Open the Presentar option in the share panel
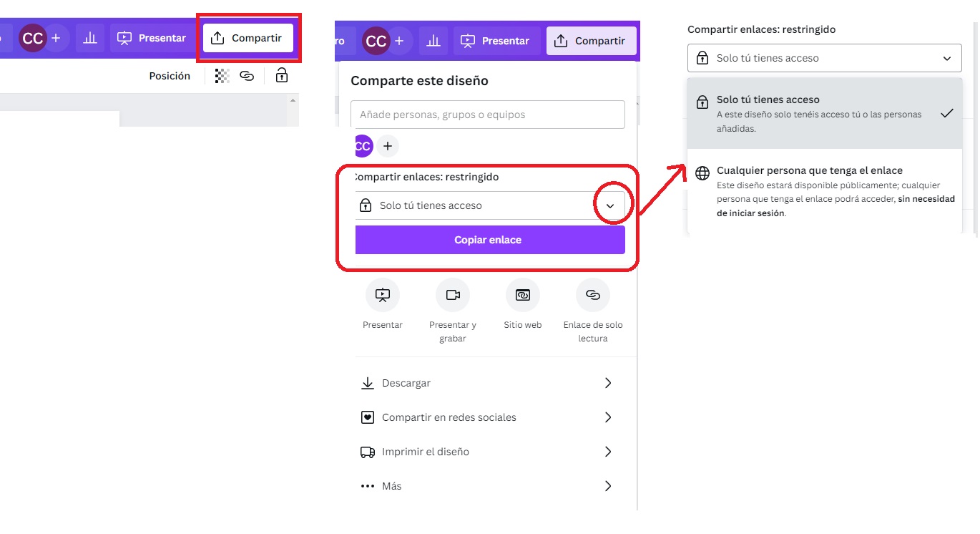Viewport: 980px width, 534px height. coord(383,294)
